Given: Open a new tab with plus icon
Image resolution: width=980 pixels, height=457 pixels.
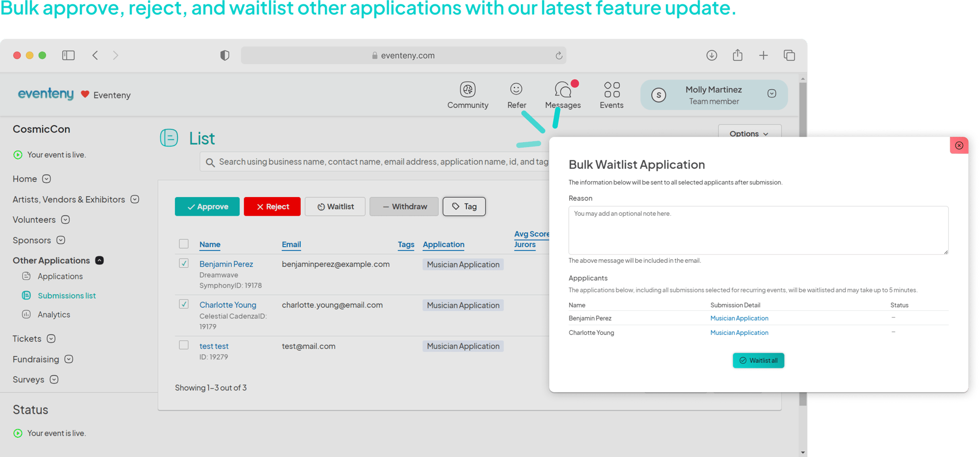Looking at the screenshot, I should pos(763,55).
